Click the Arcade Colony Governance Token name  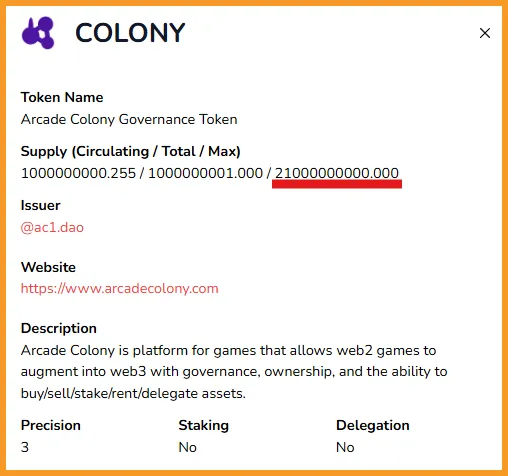(129, 119)
